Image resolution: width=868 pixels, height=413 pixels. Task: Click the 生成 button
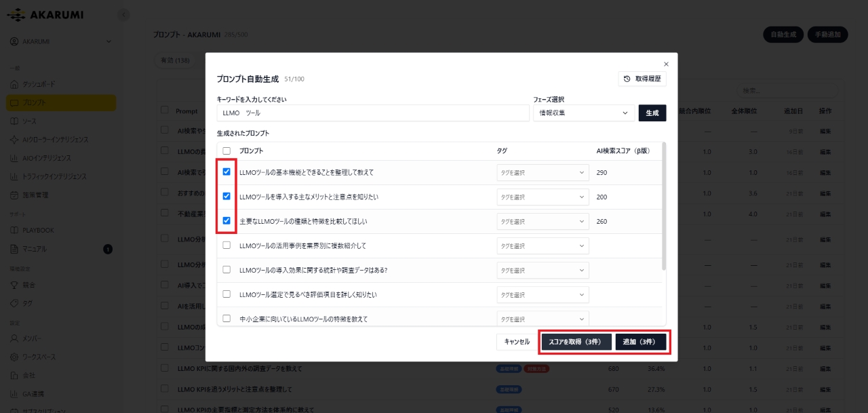pyautogui.click(x=652, y=113)
